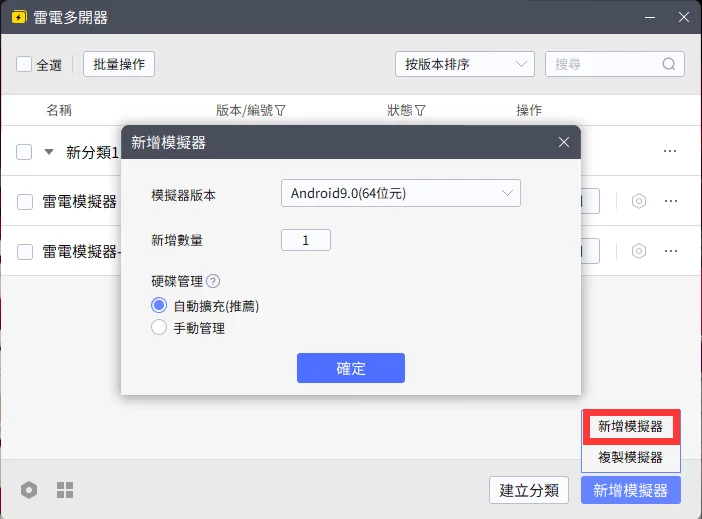Screen dimensions: 702x519
Task: Open the 按版本排序 sort dropdown
Action: [x=465, y=64]
